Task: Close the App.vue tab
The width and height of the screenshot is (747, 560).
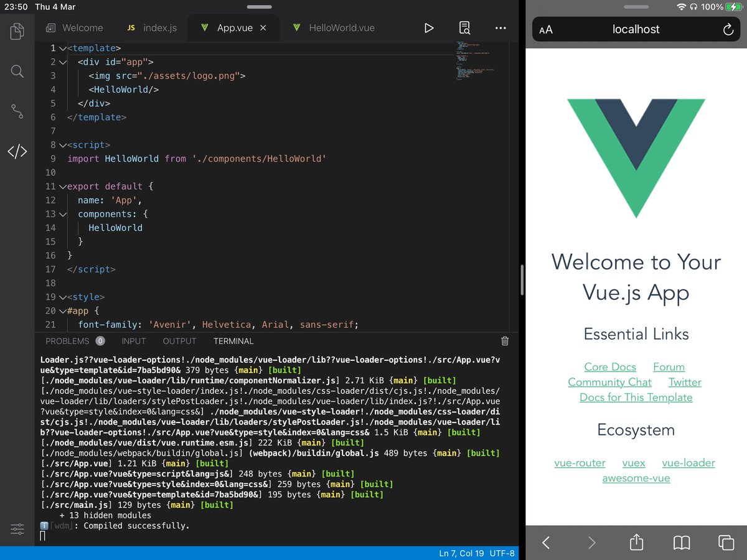Action: tap(263, 28)
